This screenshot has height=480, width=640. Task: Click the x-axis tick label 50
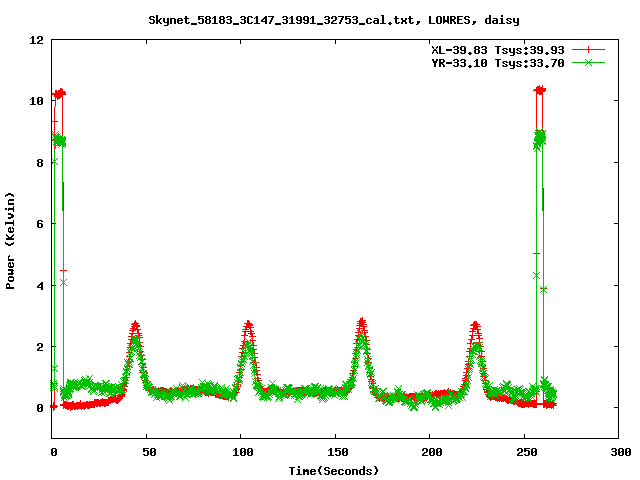[149, 452]
